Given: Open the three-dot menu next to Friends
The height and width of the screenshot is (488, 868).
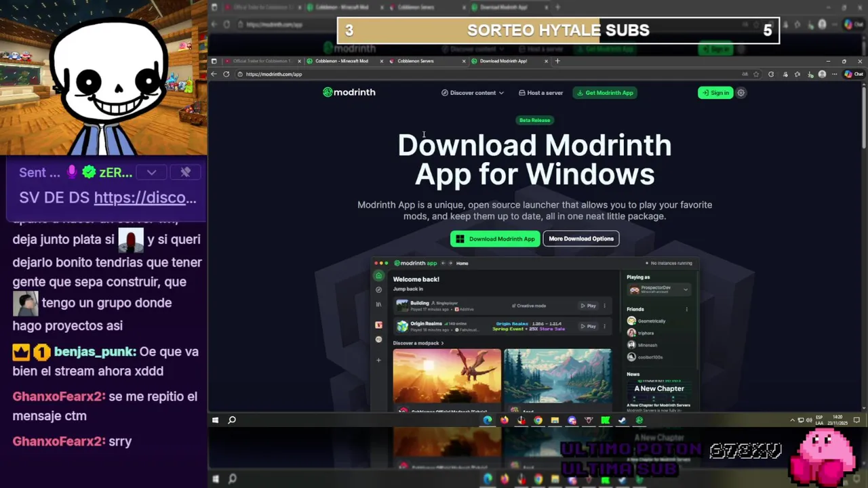Looking at the screenshot, I should (686, 309).
